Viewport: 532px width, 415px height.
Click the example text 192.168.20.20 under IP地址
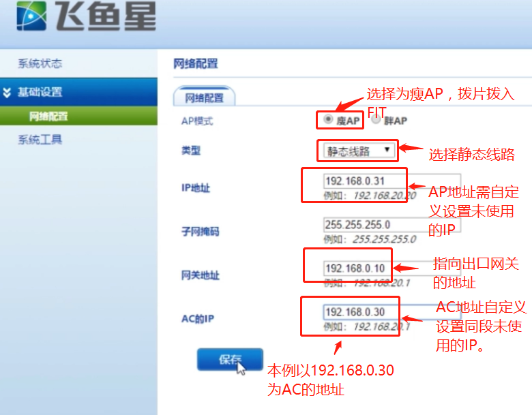(385, 196)
